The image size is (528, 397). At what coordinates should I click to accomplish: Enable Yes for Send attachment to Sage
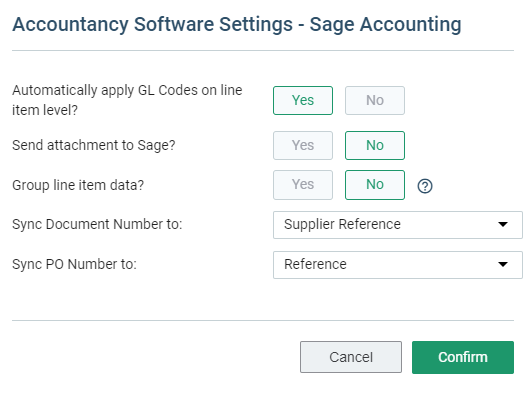303,145
